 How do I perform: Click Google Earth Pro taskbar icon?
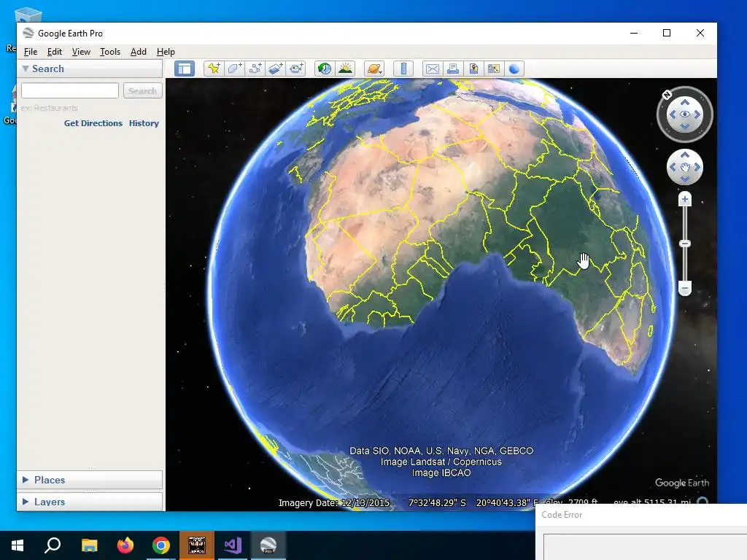pos(268,545)
